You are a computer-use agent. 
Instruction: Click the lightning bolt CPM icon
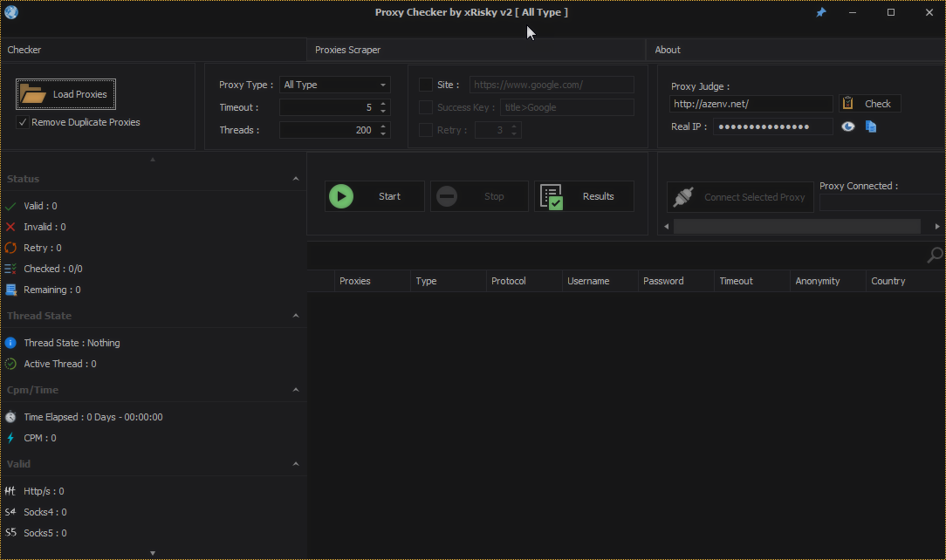tap(10, 438)
